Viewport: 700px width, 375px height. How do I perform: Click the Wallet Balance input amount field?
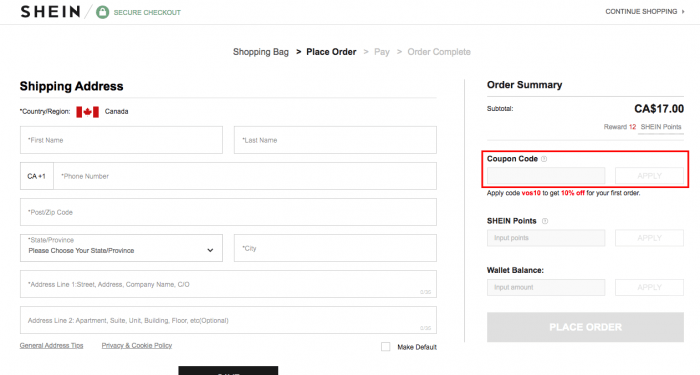click(546, 288)
